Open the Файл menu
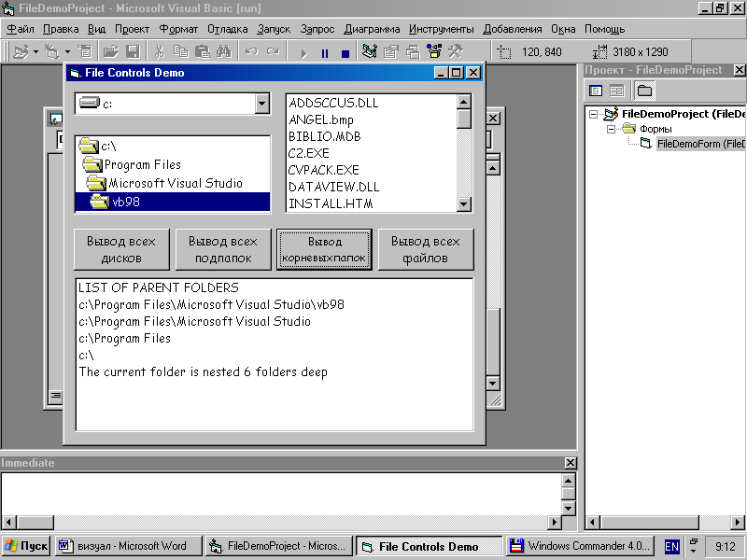 click(21, 29)
